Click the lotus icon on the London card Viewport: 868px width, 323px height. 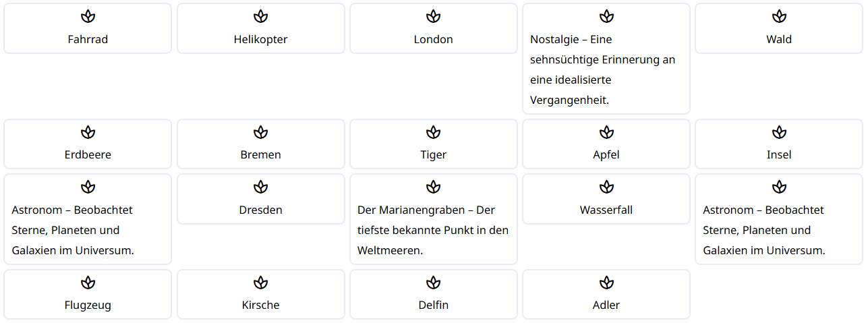point(434,16)
